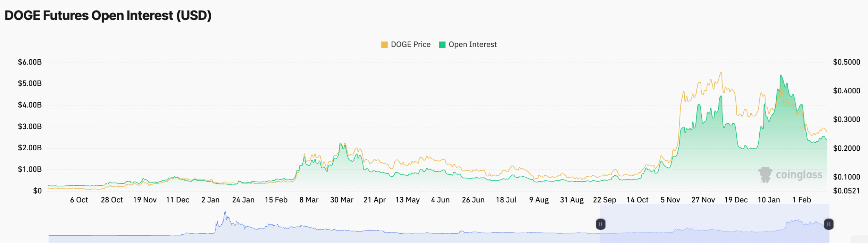Viewport: 868px width, 243px height.
Task: Click the green Open Interest legend swatch
Action: (442, 45)
